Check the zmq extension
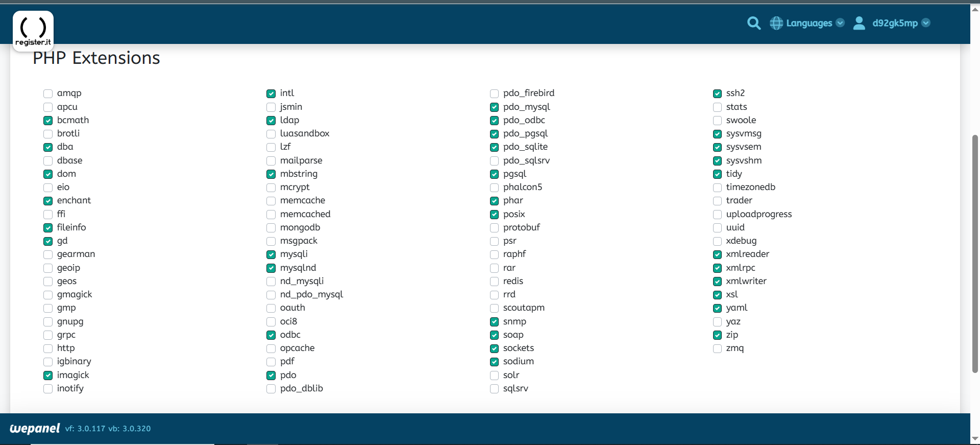The width and height of the screenshot is (980, 445). click(x=717, y=348)
